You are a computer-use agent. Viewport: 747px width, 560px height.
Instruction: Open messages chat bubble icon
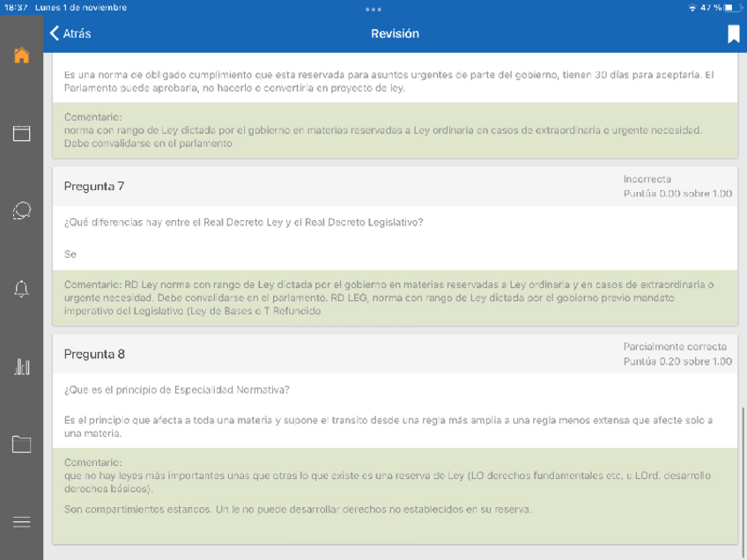(21, 211)
